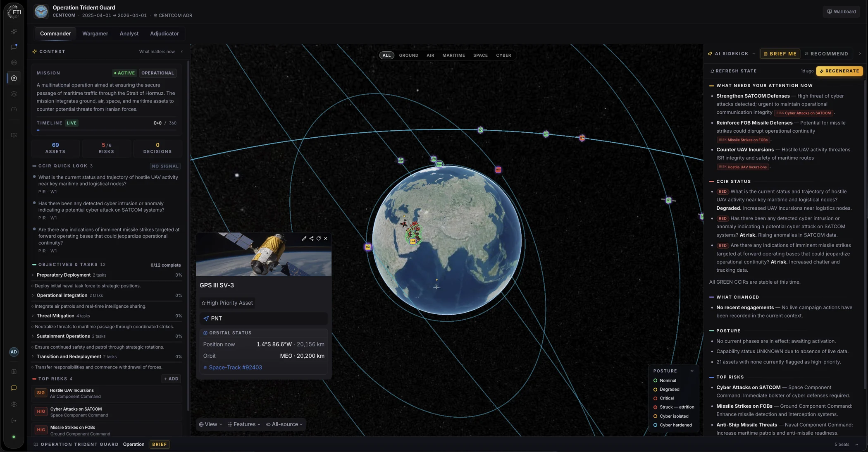
Task: Refresh the GPS III SV-3 asset card
Action: (x=319, y=239)
